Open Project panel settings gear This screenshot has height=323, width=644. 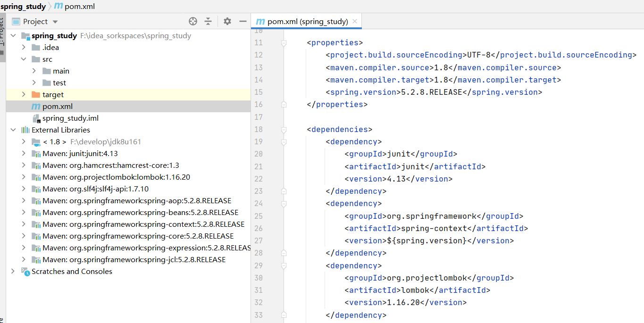point(227,21)
